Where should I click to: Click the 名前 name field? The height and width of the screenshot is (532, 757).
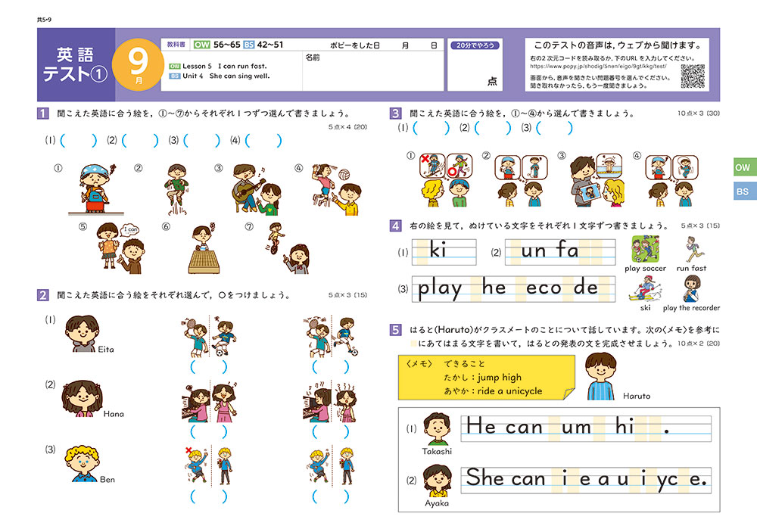372,70
